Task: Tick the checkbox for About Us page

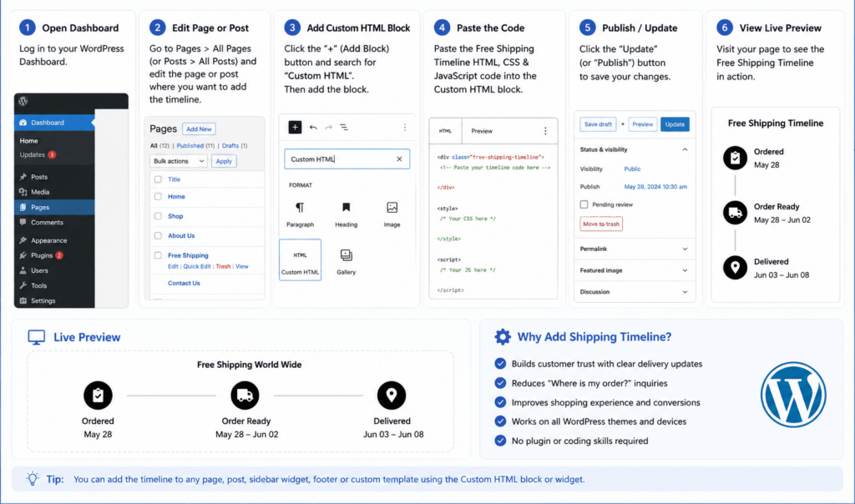Action: [x=158, y=236]
